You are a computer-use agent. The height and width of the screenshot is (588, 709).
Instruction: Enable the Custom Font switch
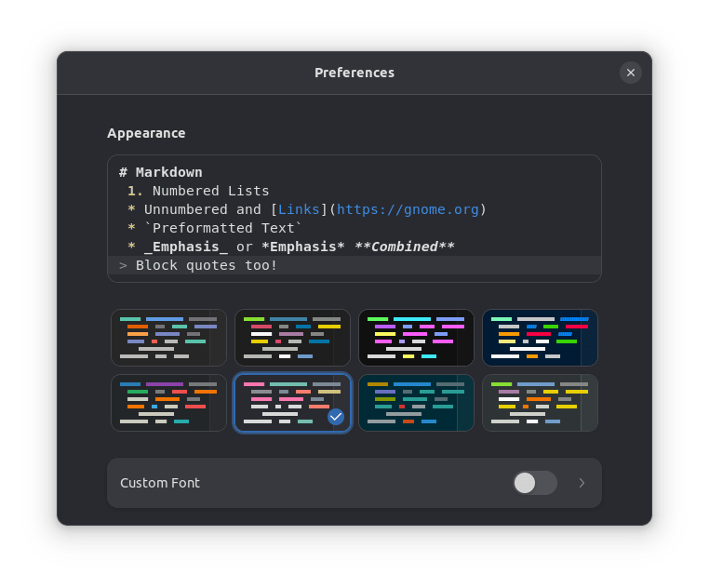(x=534, y=483)
